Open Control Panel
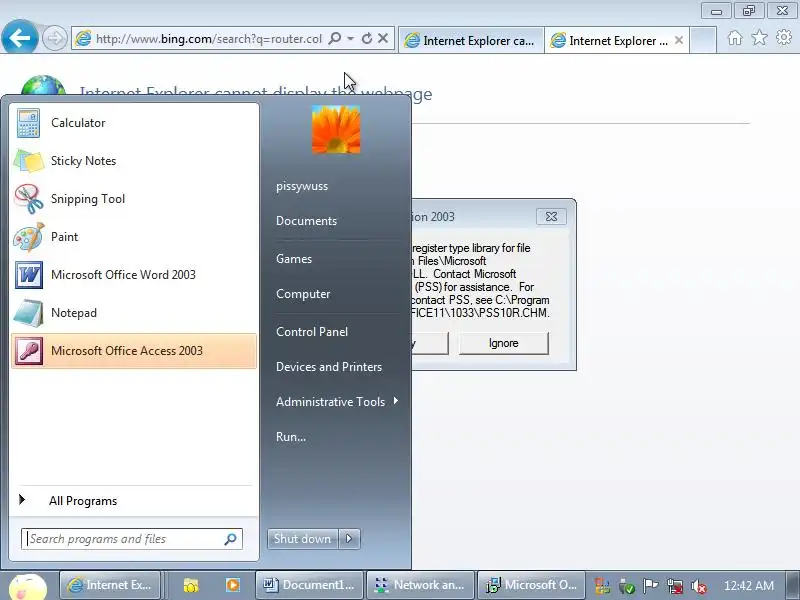Screen dimensions: 800x600 click(312, 332)
